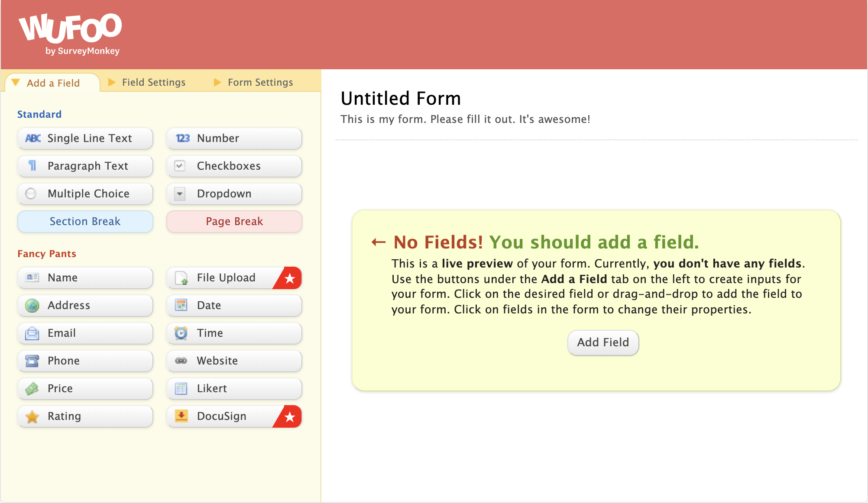Click the triangle beside Add a Field
Viewport: 868px width, 503px height.
coord(16,82)
